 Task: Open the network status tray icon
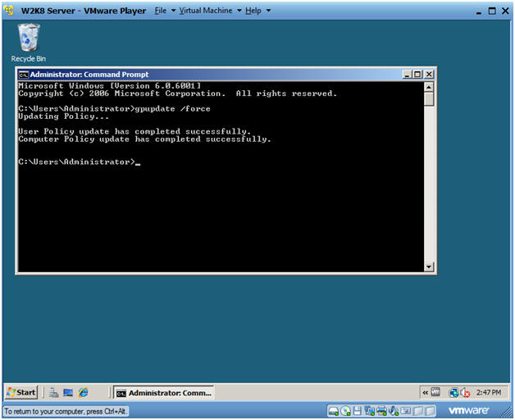pos(454,392)
